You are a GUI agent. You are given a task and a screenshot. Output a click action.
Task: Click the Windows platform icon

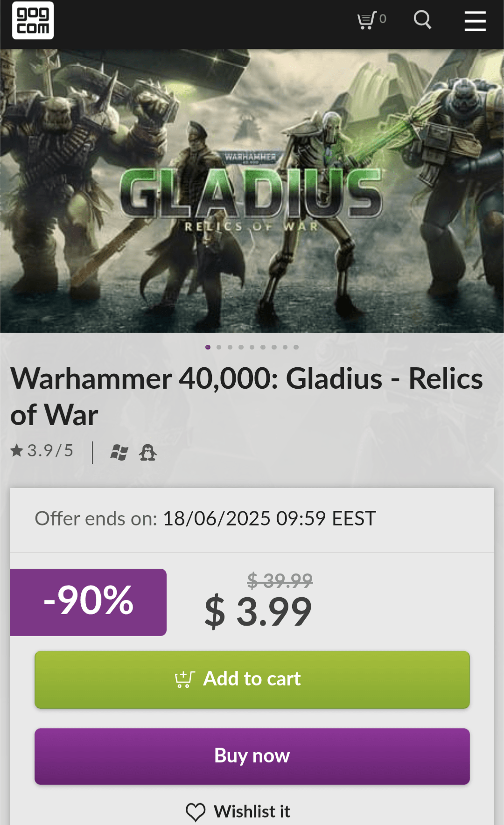tap(119, 452)
